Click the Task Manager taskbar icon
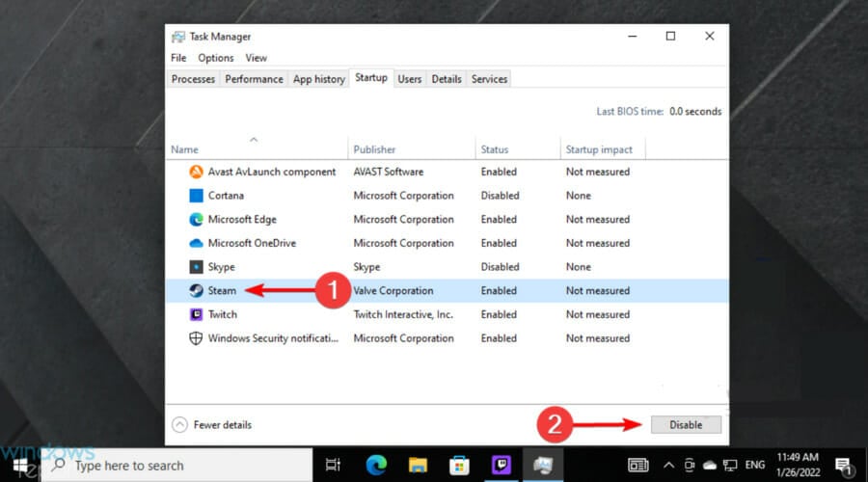Screen dimensions: 868x482 click(x=543, y=466)
